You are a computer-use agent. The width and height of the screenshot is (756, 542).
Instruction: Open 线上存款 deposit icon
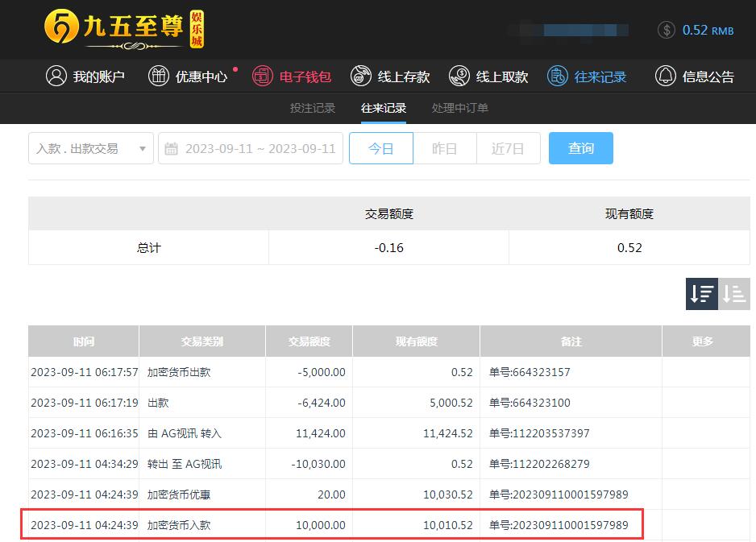(x=361, y=77)
